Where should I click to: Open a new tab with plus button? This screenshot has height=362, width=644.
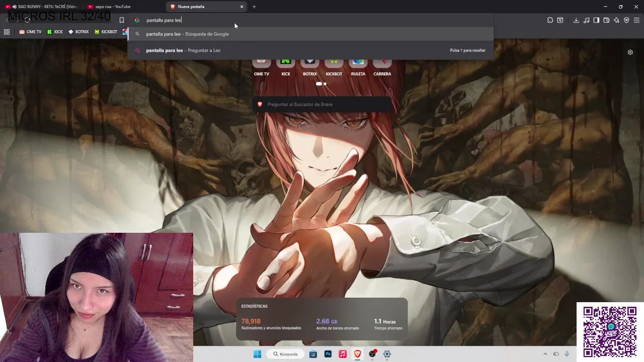point(254,7)
